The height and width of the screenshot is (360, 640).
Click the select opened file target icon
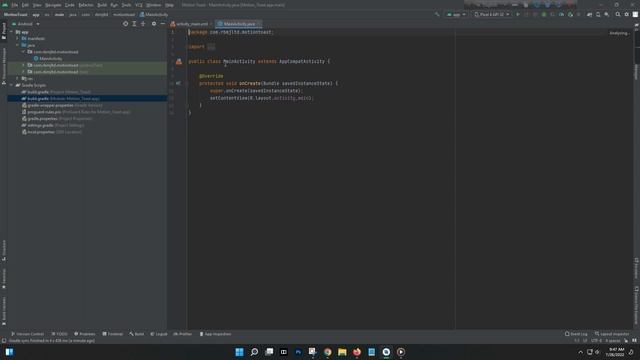(x=125, y=24)
